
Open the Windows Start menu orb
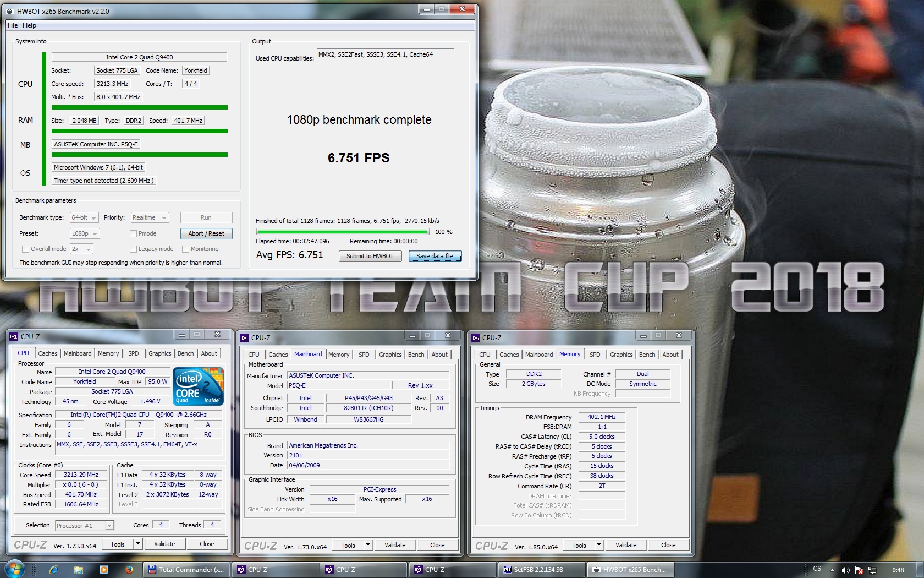click(x=15, y=569)
